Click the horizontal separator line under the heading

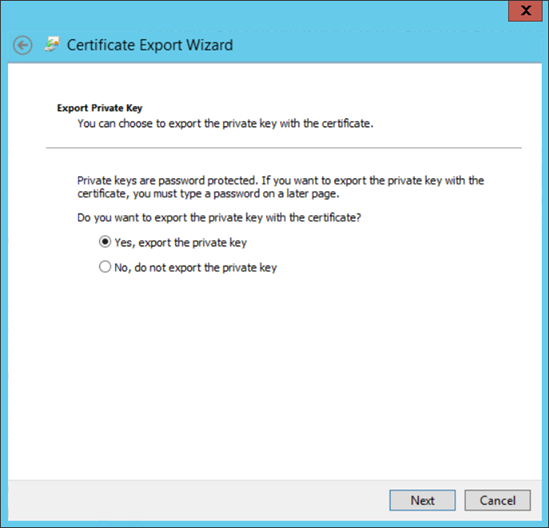(x=284, y=148)
